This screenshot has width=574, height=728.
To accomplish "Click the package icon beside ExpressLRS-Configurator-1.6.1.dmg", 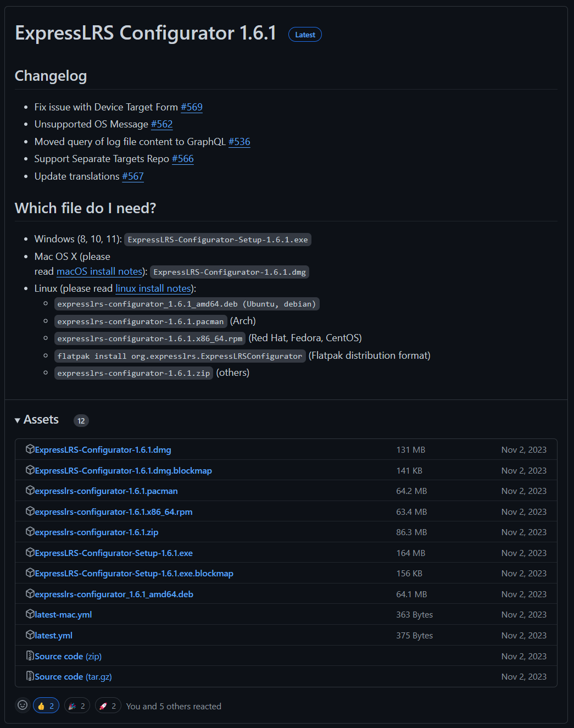I will coord(30,449).
